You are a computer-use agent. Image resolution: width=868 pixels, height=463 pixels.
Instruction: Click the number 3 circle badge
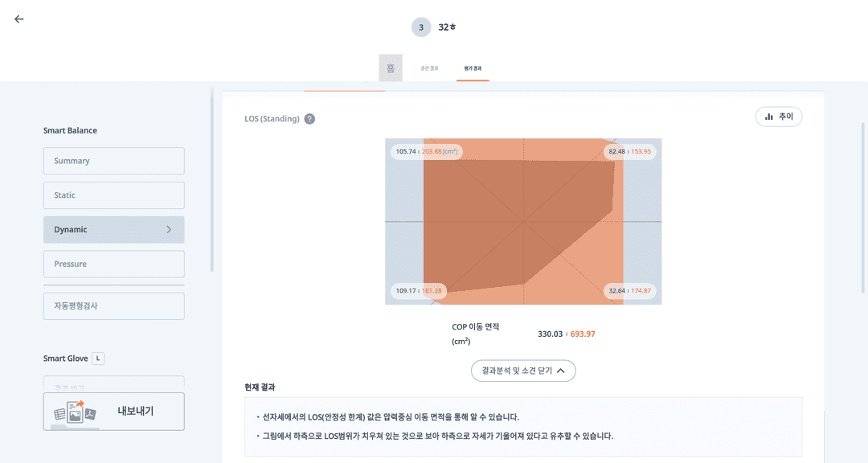point(421,27)
